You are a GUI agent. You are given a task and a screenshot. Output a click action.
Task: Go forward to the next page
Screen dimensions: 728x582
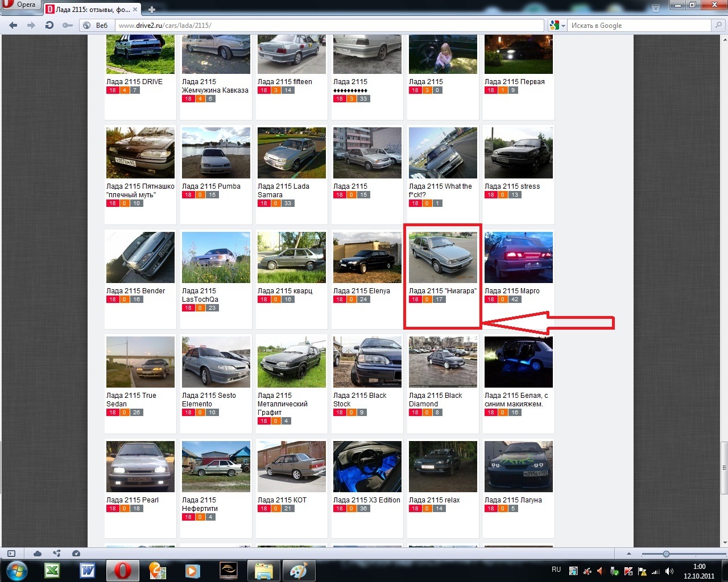coord(31,26)
